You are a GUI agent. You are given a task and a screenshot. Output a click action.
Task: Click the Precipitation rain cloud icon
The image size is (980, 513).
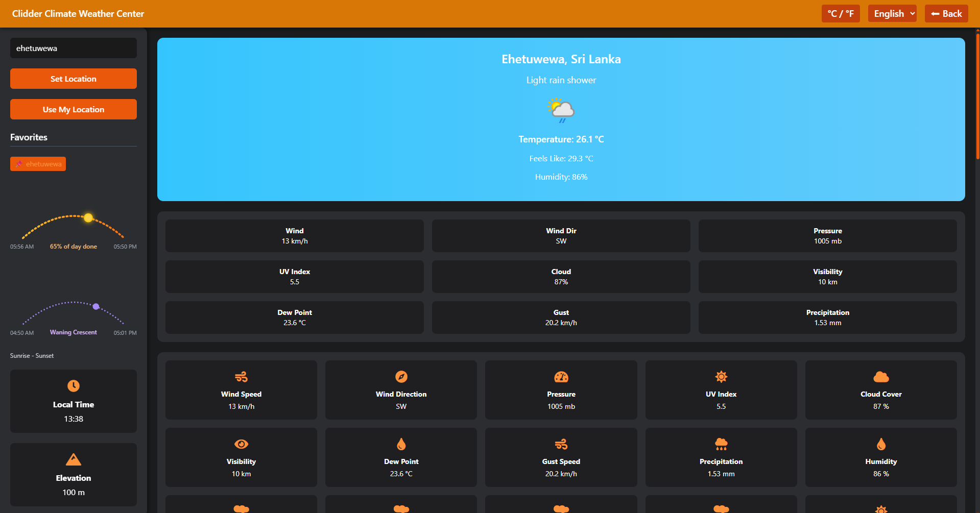[721, 444]
